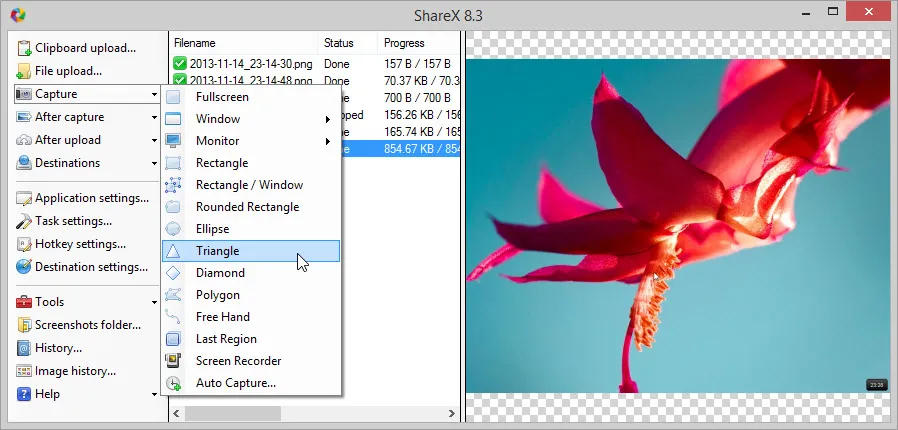Viewport: 898px width, 430px height.
Task: Expand the Destinations dropdown arrow
Action: tap(155, 163)
